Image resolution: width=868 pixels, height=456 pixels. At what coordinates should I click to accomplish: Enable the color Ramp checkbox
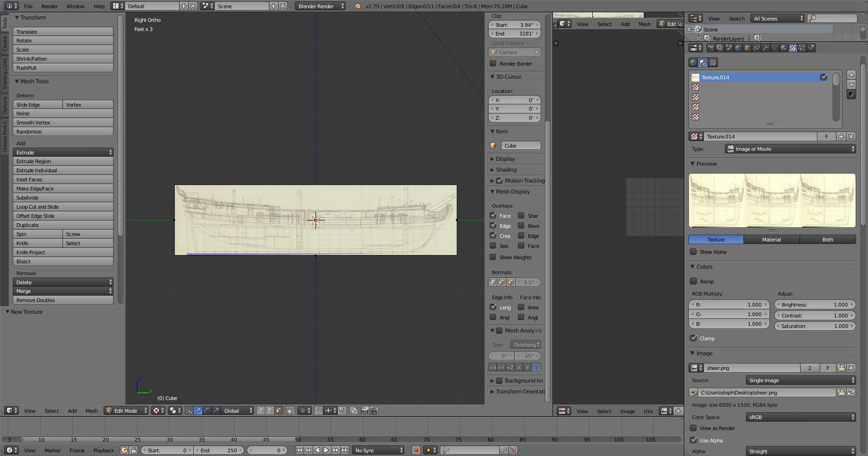(x=693, y=281)
